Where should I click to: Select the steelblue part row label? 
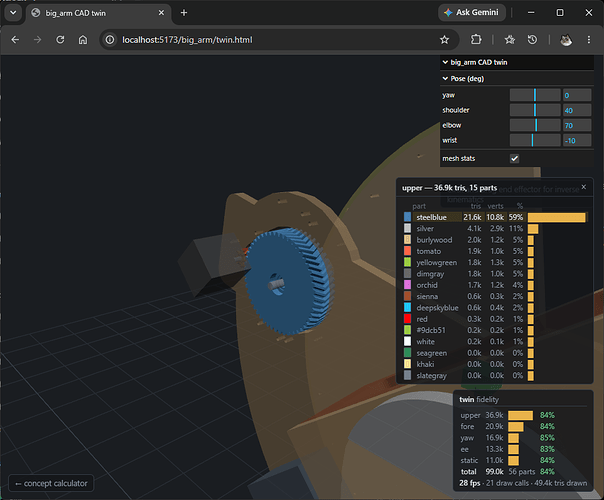[431, 217]
